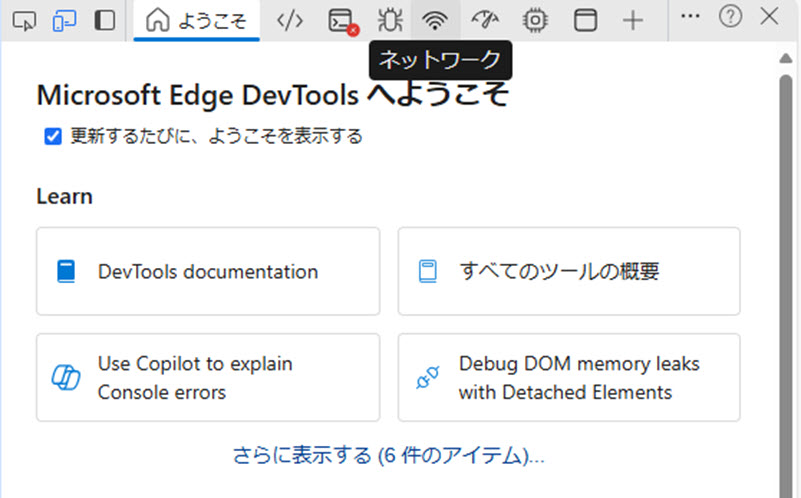Toggle device emulation icon

64,21
